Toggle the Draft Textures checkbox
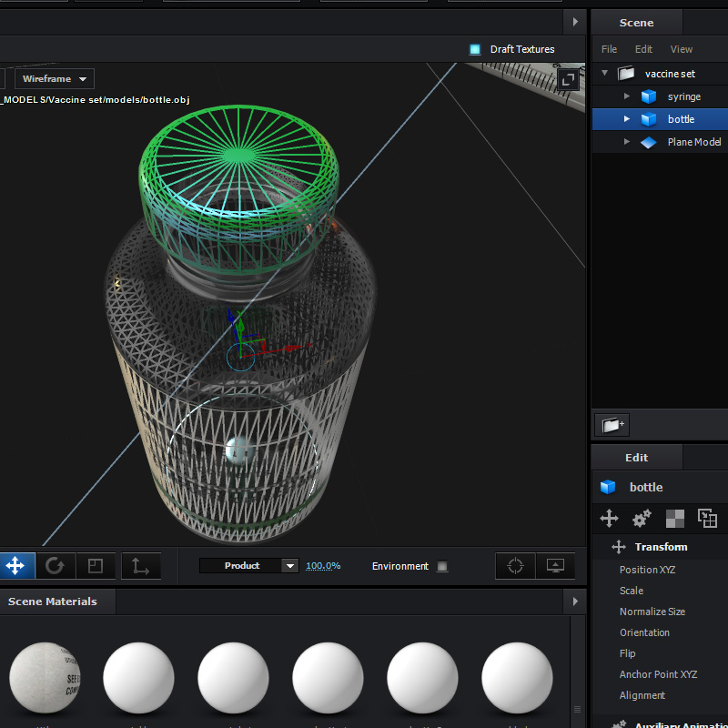 coord(475,49)
